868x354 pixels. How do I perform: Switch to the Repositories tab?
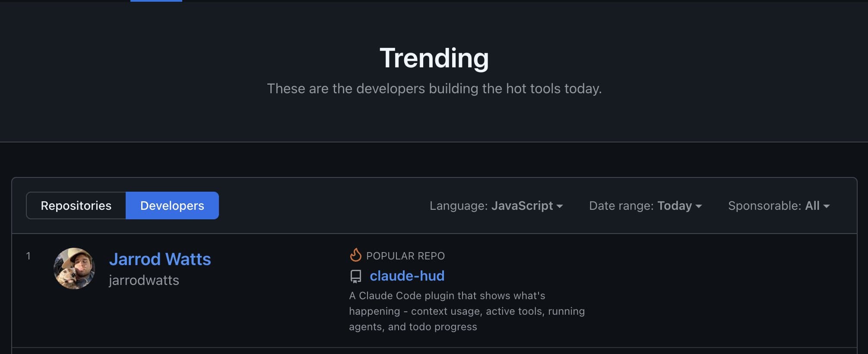click(x=76, y=205)
